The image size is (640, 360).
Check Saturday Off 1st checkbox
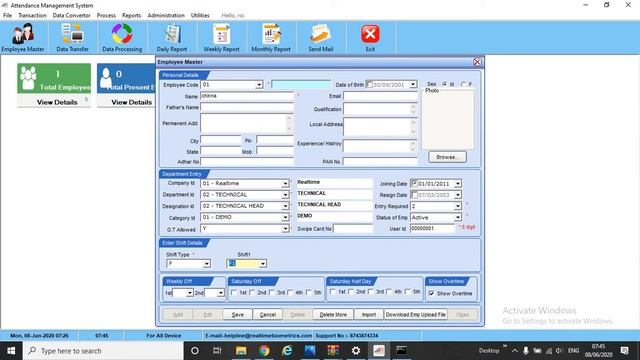point(234,292)
